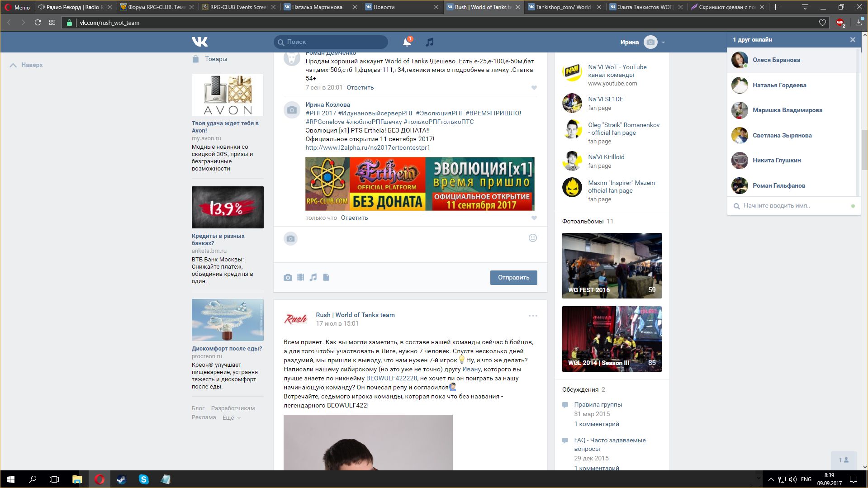Open the l2alpha.ru link in comment
This screenshot has width=868, height=488.
tap(368, 147)
